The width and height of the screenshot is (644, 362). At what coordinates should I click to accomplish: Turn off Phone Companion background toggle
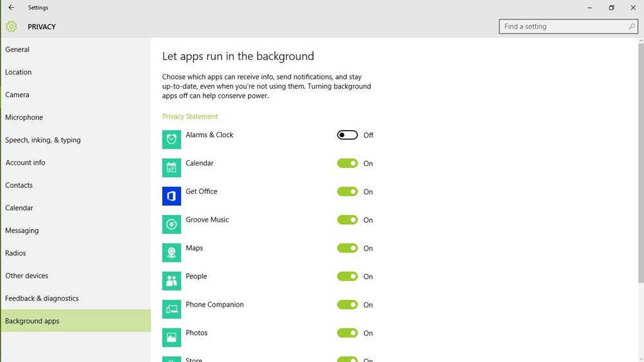pyautogui.click(x=347, y=305)
